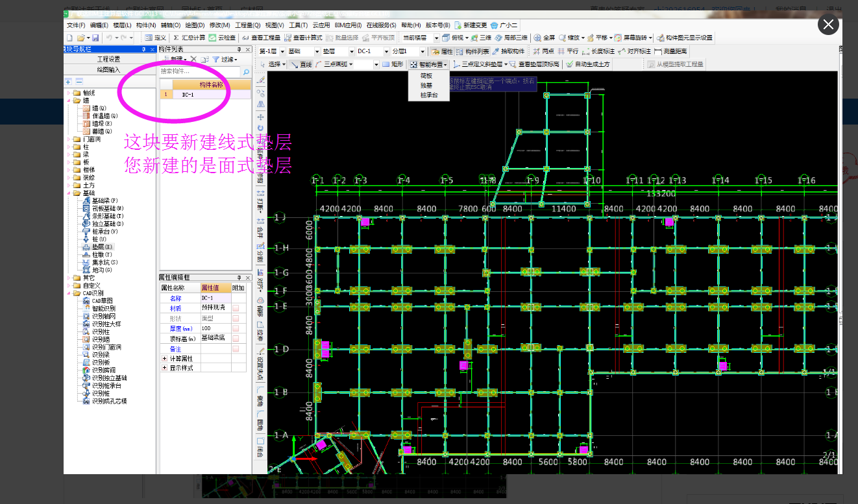Click 局部三维 partial 3D tool
The width and height of the screenshot is (858, 504).
coord(511,38)
